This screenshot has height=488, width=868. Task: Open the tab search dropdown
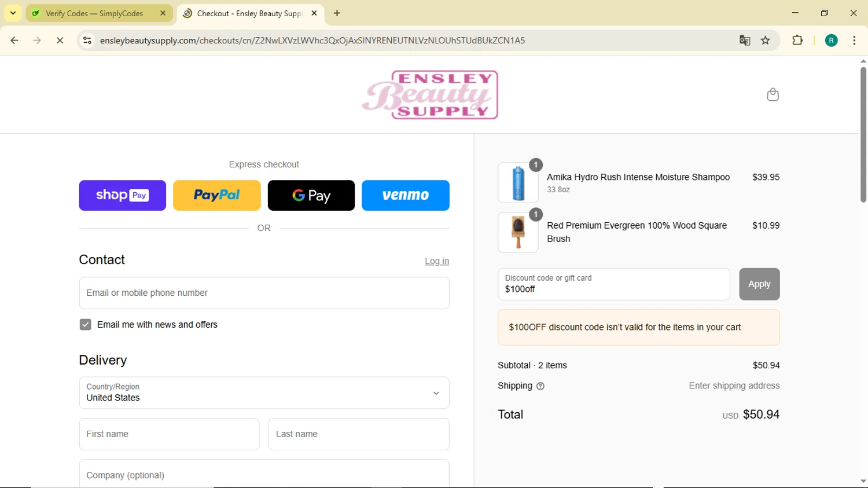[x=13, y=13]
